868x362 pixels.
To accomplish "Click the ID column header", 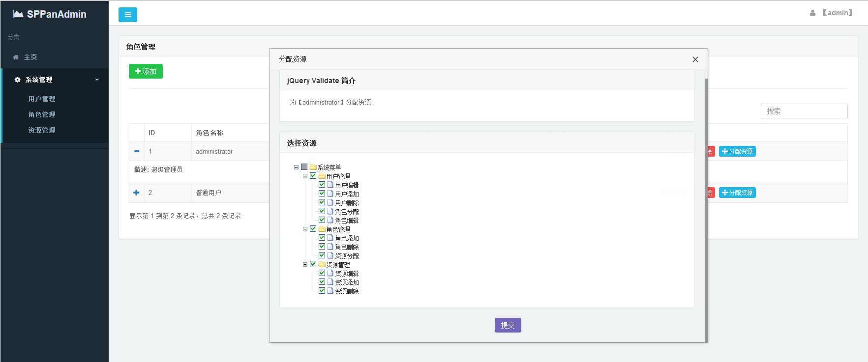I will tap(151, 133).
